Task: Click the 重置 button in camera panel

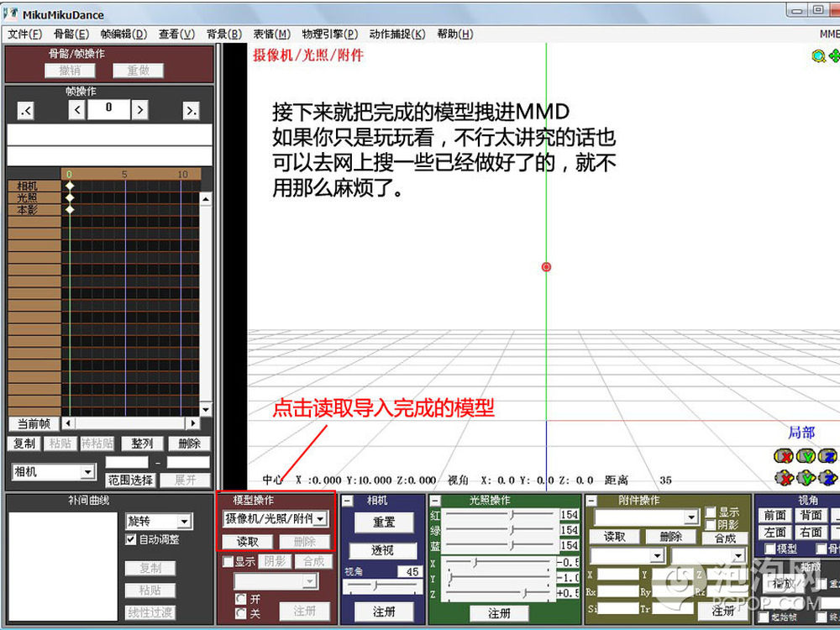Action: tap(384, 522)
